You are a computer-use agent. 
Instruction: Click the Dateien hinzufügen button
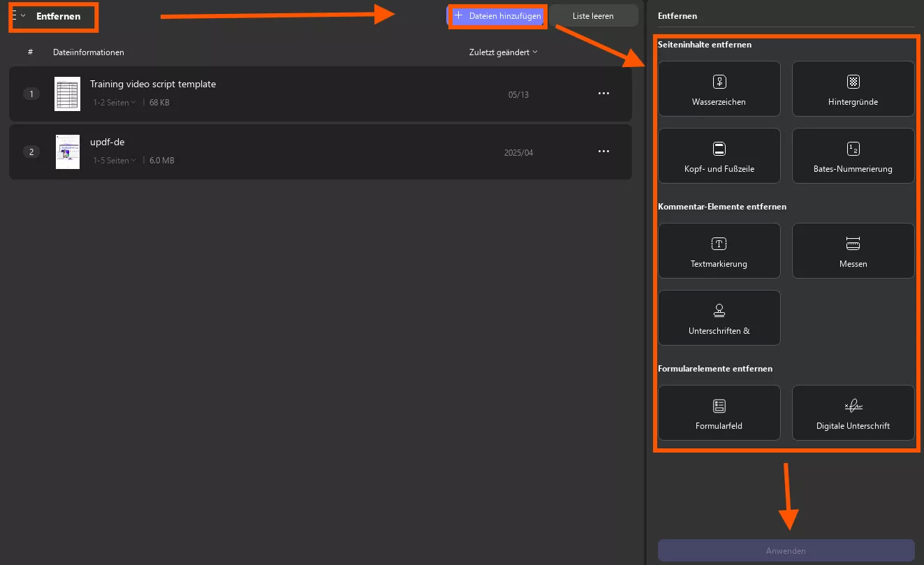[497, 16]
